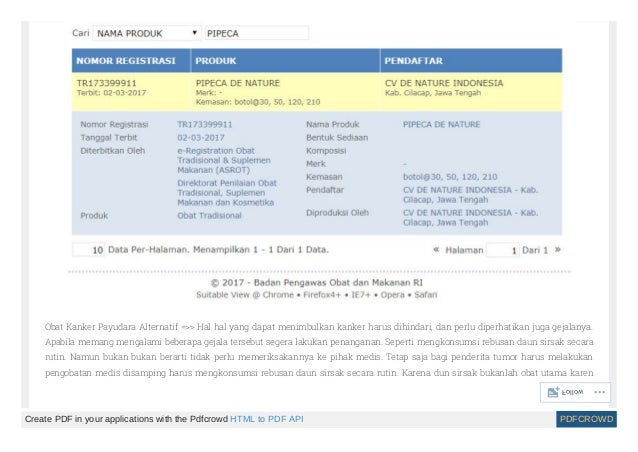Screen dimensions: 638x452
Task: Click the Pendaftar value in the detail panel
Action: pos(470,194)
